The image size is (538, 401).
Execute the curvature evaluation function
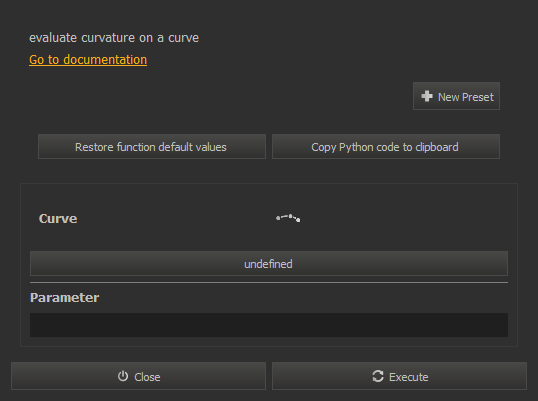[x=399, y=376]
